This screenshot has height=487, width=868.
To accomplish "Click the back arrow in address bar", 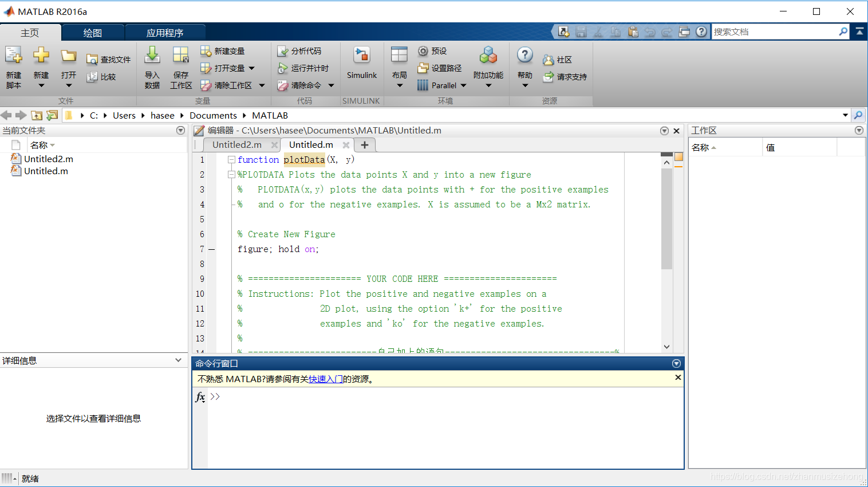I will click(6, 115).
